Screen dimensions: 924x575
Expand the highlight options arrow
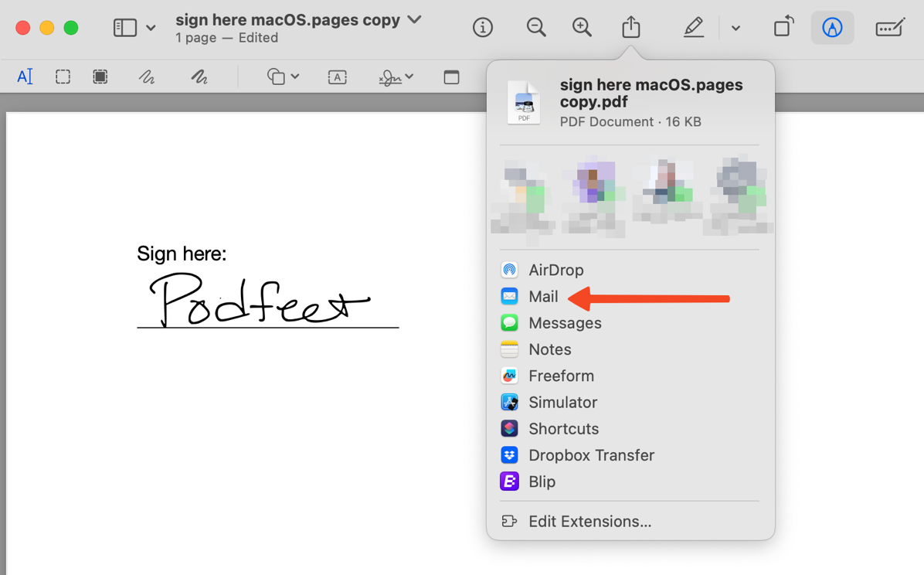pos(735,29)
